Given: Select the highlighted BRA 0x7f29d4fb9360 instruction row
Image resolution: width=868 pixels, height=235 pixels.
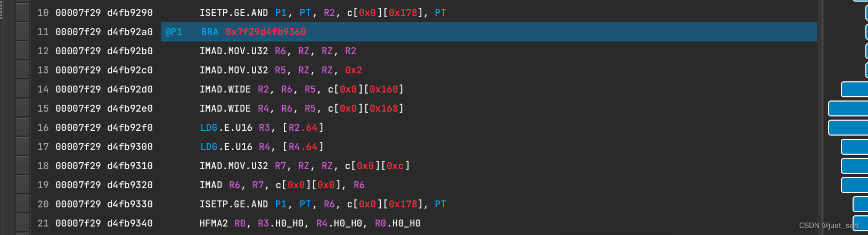Looking at the screenshot, I should [488, 32].
